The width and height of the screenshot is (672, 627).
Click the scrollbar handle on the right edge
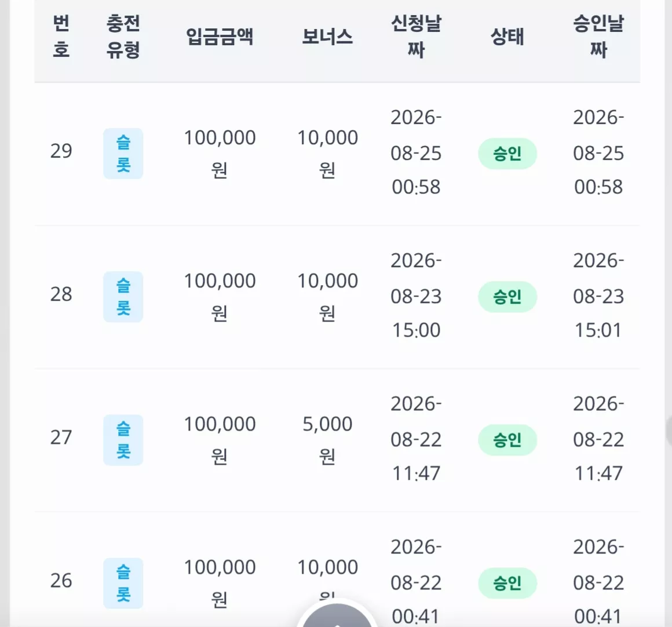click(669, 431)
